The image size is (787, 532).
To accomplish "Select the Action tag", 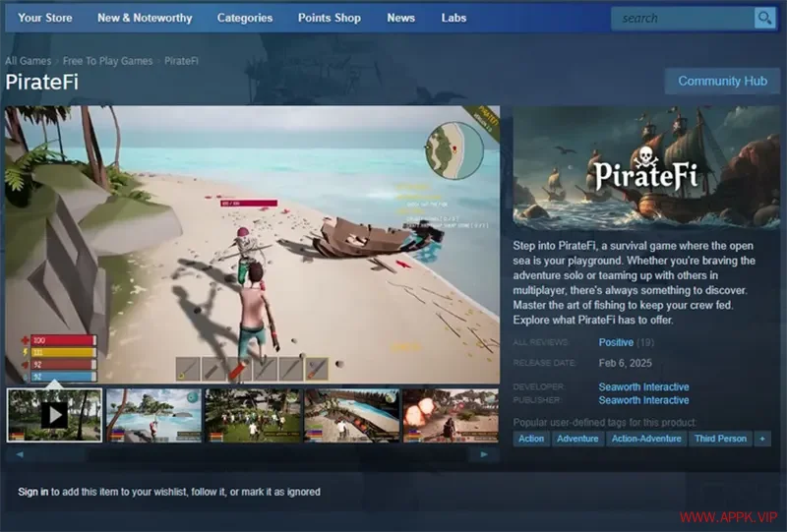I will [x=531, y=439].
